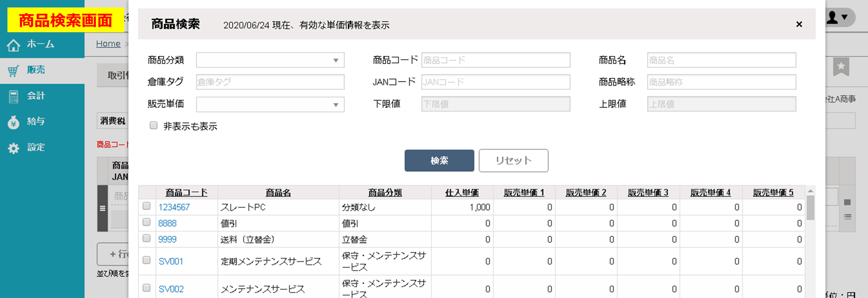Click the gear 設定 icon
The height and width of the screenshot is (298, 868).
[x=13, y=148]
